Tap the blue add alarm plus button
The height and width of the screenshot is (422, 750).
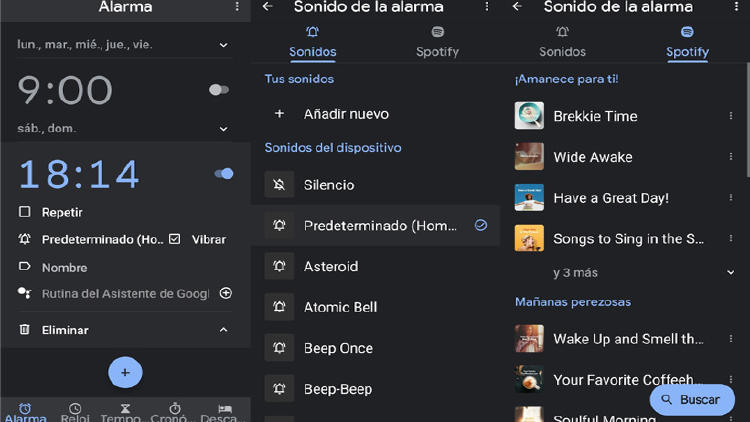point(125,372)
